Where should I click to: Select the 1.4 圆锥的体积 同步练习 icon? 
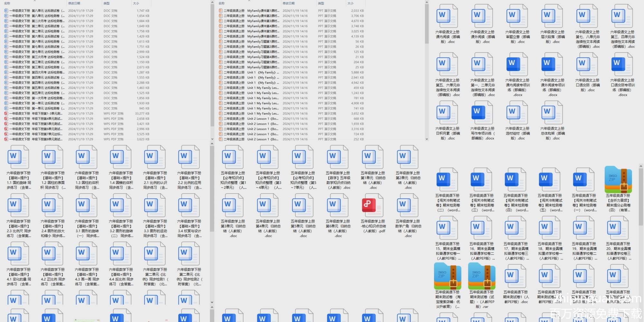coord(121,157)
